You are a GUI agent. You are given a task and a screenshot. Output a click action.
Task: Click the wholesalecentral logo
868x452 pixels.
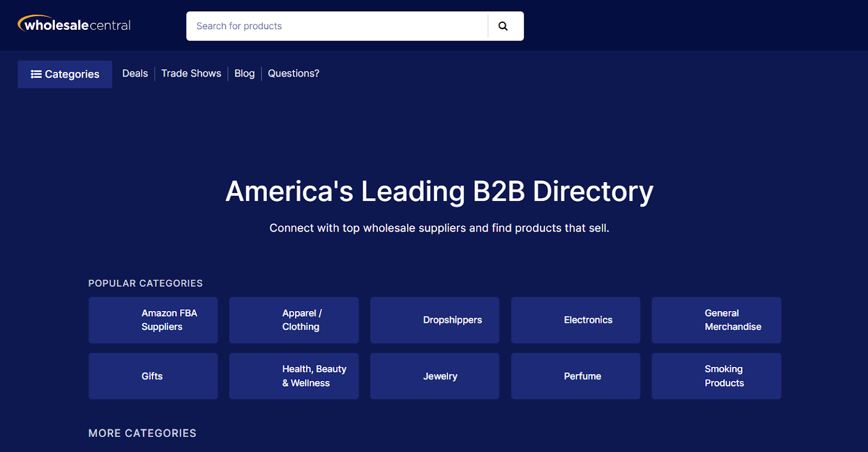click(x=74, y=24)
